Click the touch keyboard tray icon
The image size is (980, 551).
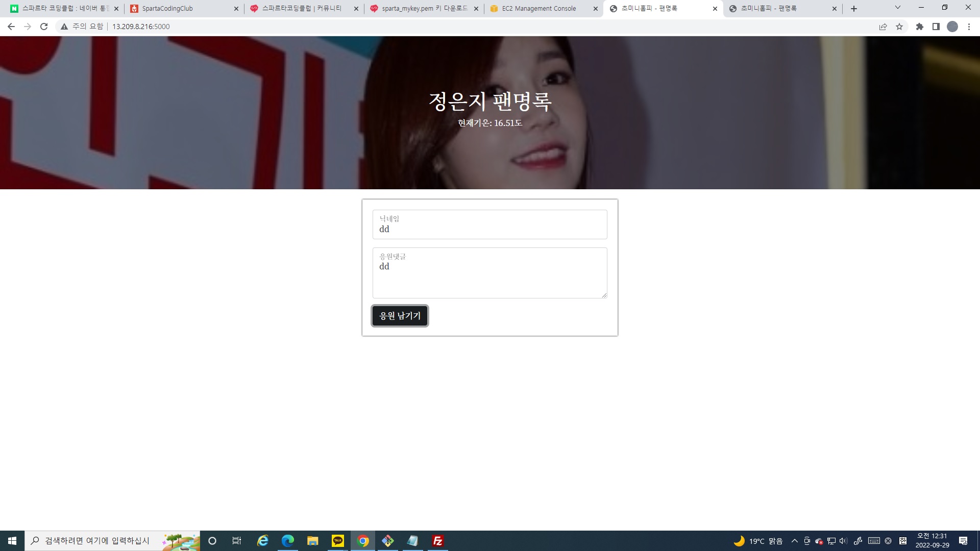(x=874, y=541)
